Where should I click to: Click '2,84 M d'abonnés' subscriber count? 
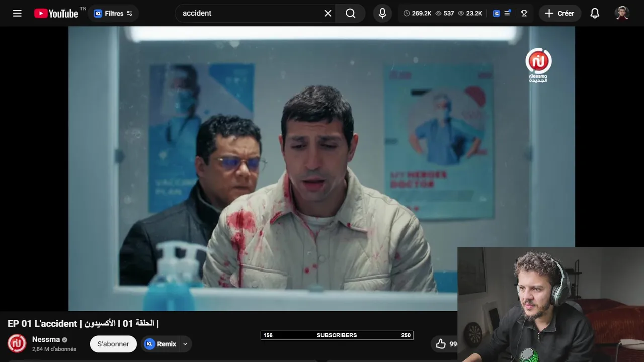[54, 349]
